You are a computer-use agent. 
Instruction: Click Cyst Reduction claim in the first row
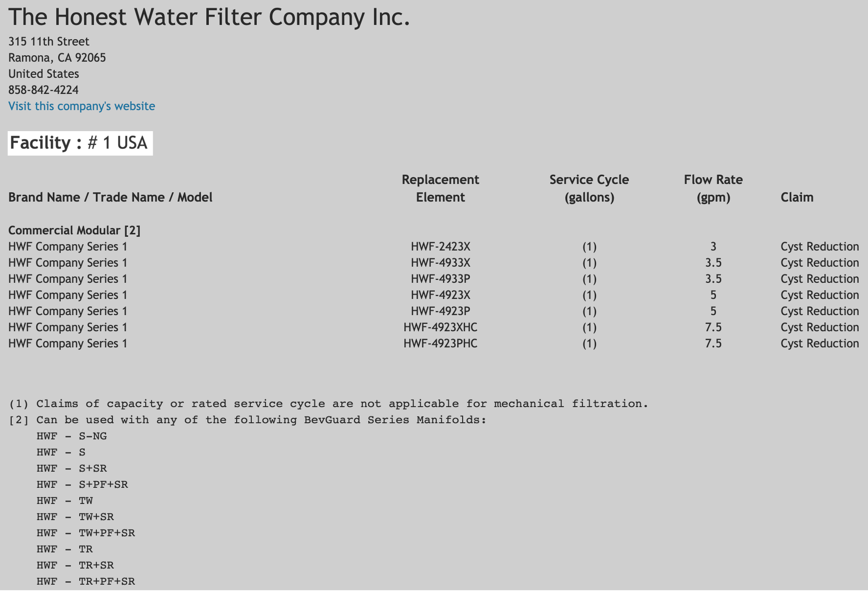coord(820,247)
